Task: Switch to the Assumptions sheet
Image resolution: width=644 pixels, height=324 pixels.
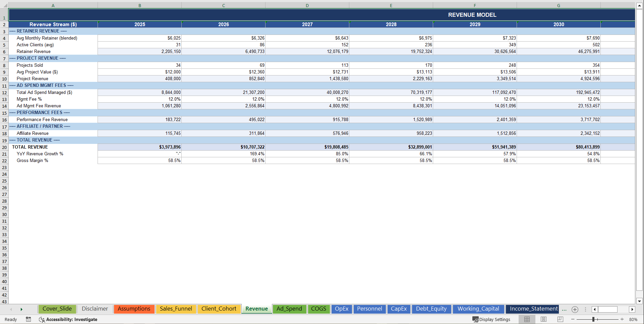Action: pos(134,309)
